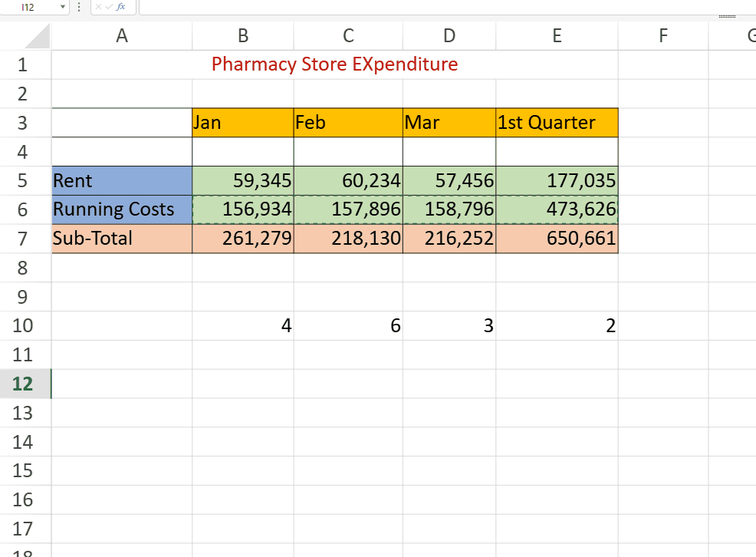The height and width of the screenshot is (557, 756).
Task: Click the 'Jan' header cell
Action: (x=243, y=123)
